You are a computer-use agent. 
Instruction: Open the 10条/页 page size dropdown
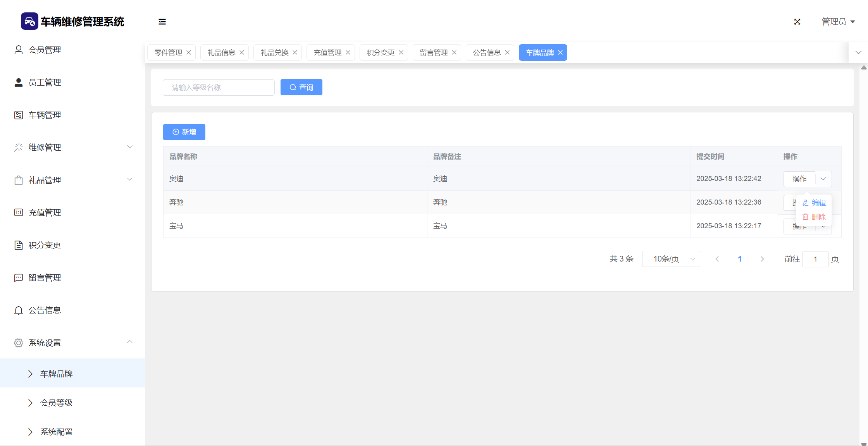[x=671, y=259]
